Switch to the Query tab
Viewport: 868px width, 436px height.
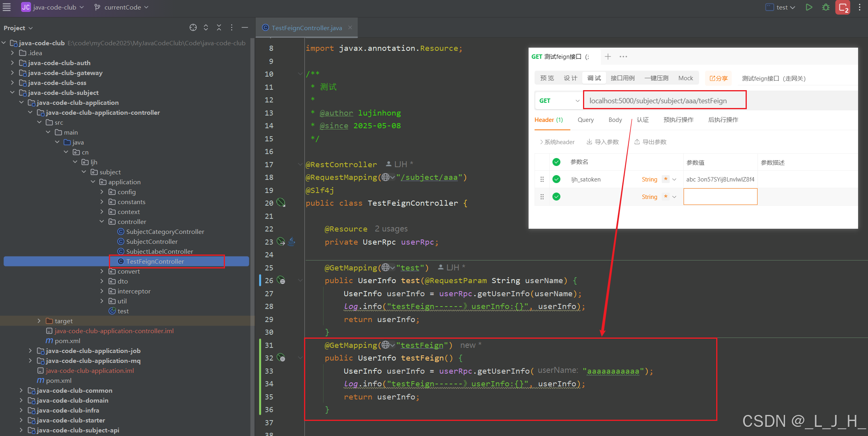(x=585, y=120)
